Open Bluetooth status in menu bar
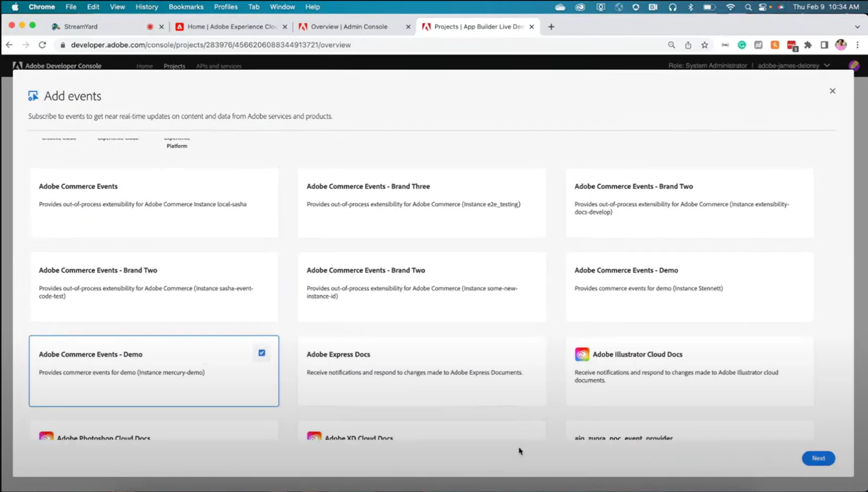The height and width of the screenshot is (492, 868). [x=690, y=7]
